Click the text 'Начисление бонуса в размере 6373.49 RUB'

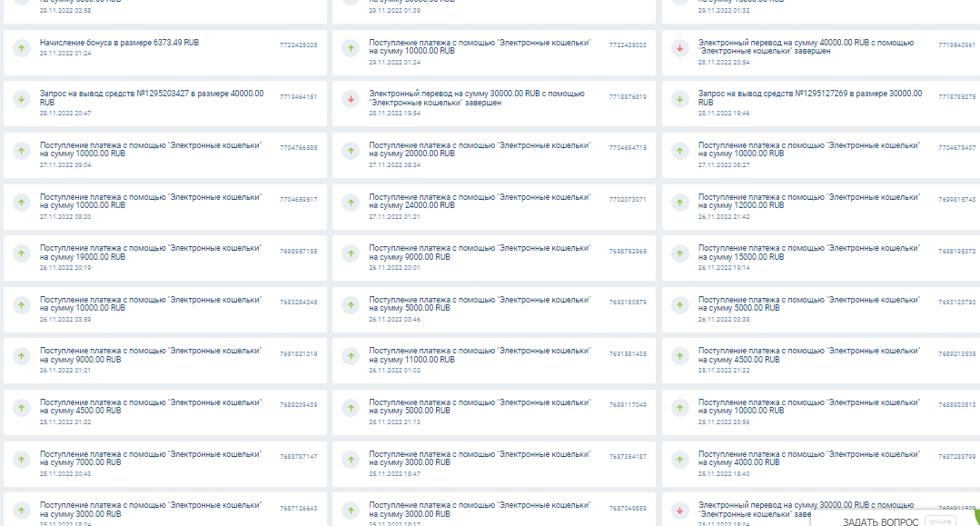[x=119, y=43]
